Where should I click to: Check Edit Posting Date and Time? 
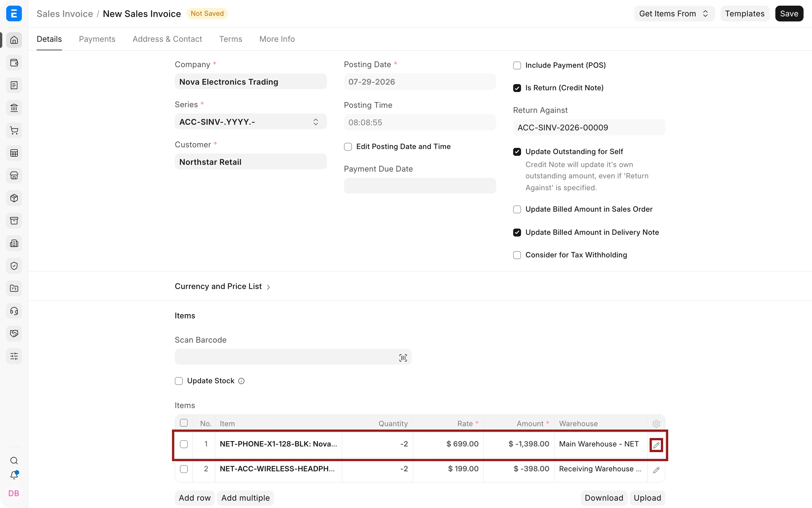tap(348, 147)
